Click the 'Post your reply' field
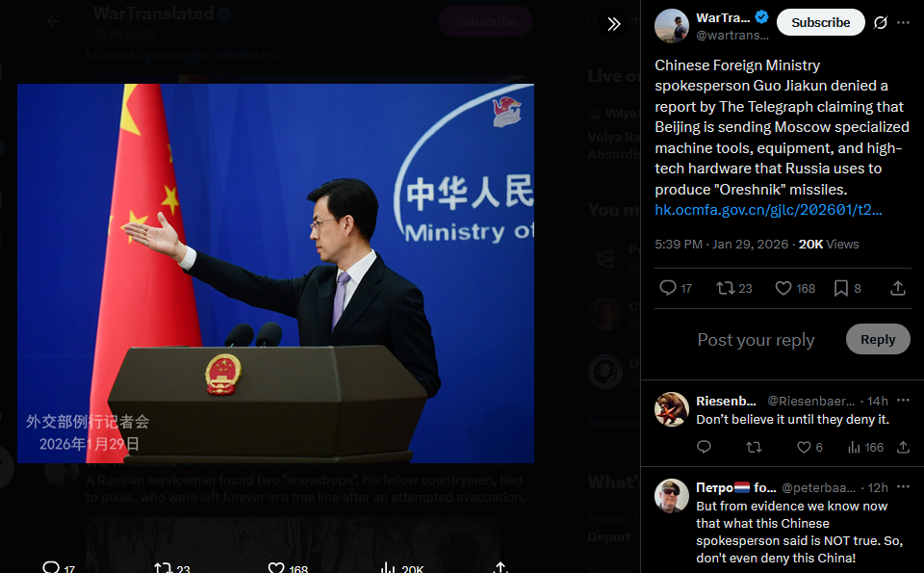924x573 pixels. click(x=757, y=340)
